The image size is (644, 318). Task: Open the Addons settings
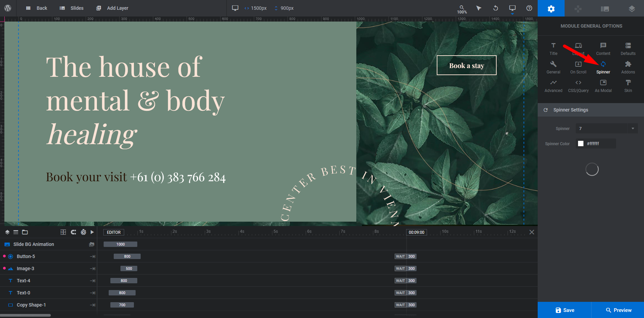[628, 67]
